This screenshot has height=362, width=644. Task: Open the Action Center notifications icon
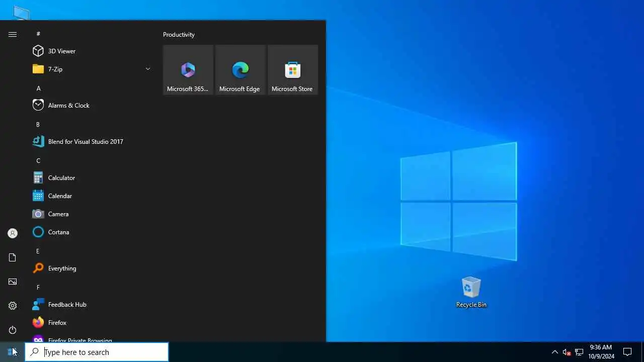(x=627, y=352)
